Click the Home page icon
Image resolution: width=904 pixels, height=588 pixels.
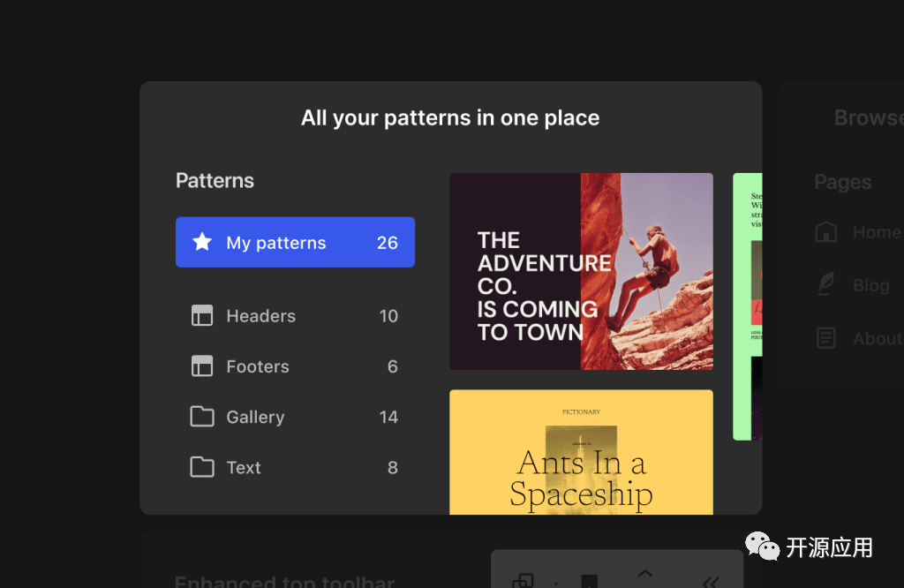coord(826,232)
